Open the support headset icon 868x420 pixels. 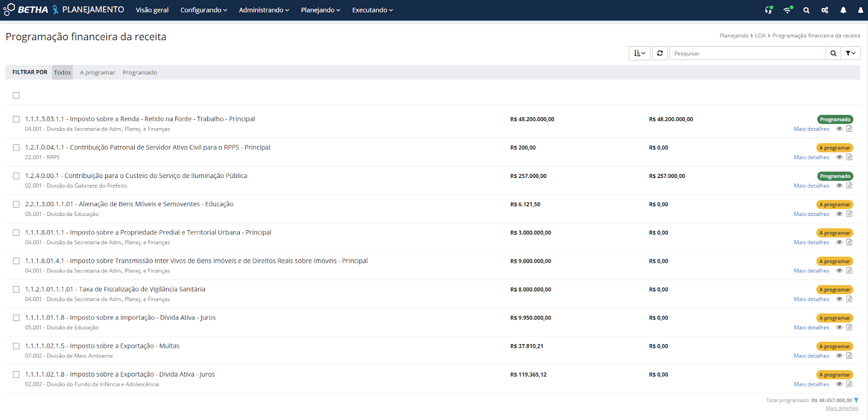point(769,10)
